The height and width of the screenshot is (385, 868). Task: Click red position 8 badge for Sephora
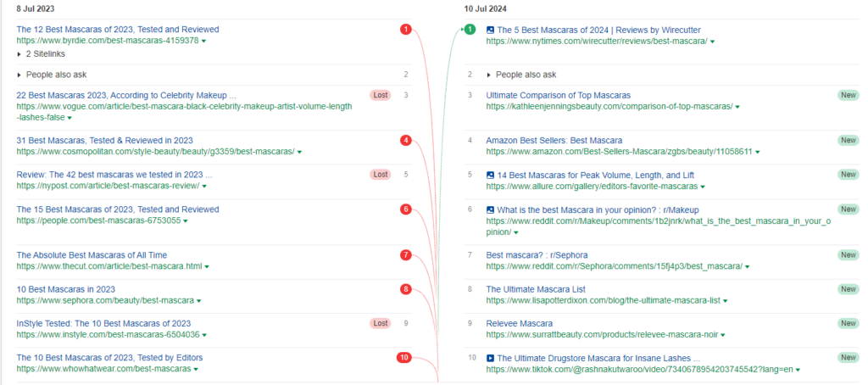(406, 289)
